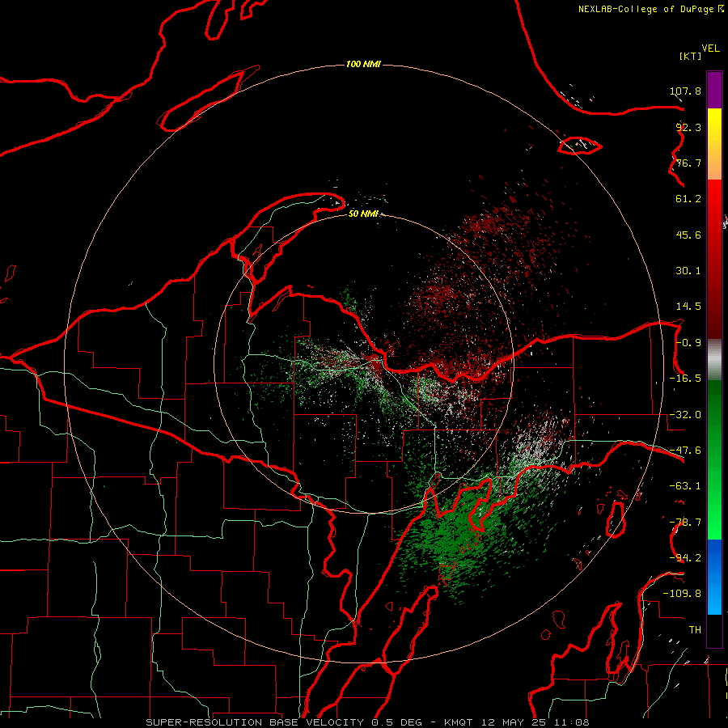Click the -94.2 velocity scale value
The height and width of the screenshot is (728, 728).
685,558
